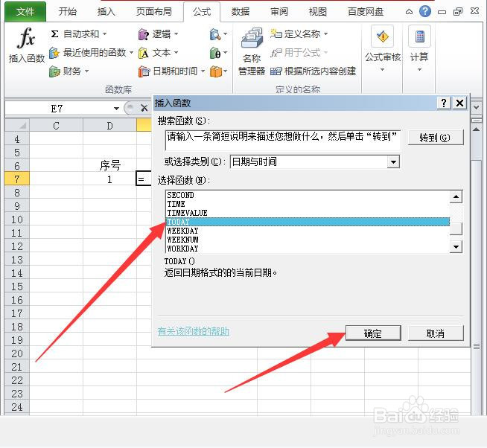Expand the Calculation group dropdown arrow
Image resolution: width=487 pixels, height=448 pixels.
click(419, 69)
